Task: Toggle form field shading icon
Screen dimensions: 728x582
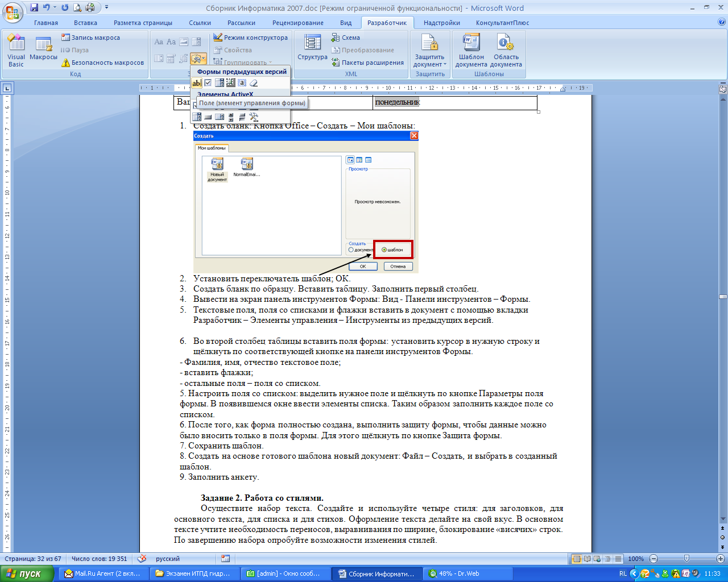Action: click(x=242, y=83)
